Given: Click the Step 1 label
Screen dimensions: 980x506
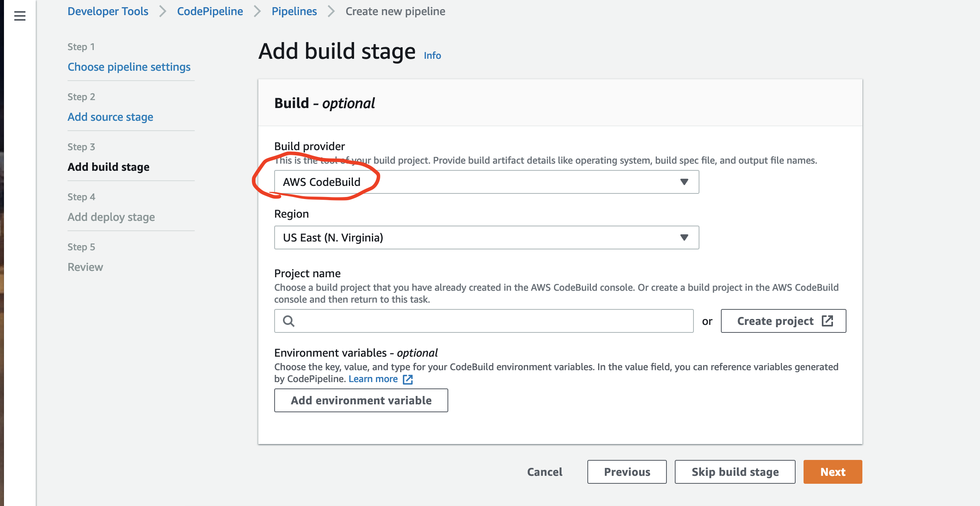Looking at the screenshot, I should pyautogui.click(x=81, y=46).
